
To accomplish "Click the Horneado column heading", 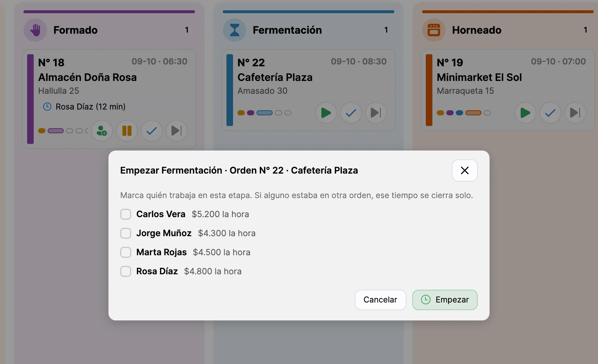I will (477, 30).
